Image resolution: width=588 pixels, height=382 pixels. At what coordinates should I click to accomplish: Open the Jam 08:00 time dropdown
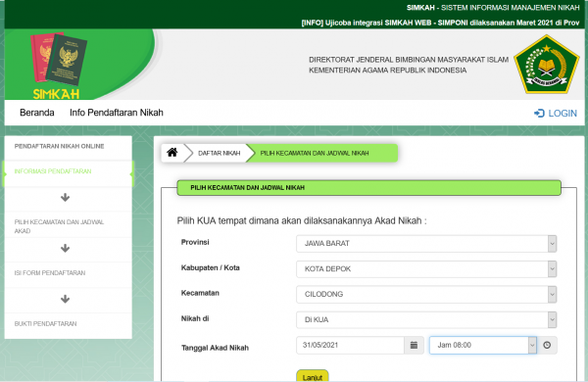click(x=483, y=345)
